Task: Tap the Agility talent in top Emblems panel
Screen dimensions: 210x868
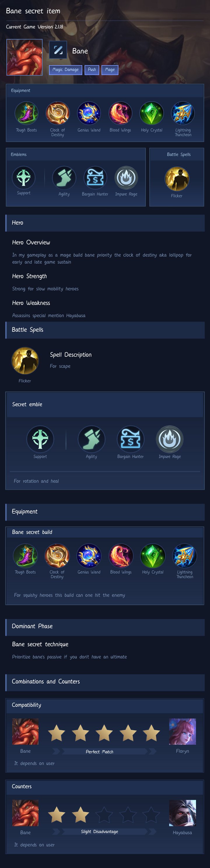Action: [x=64, y=177]
